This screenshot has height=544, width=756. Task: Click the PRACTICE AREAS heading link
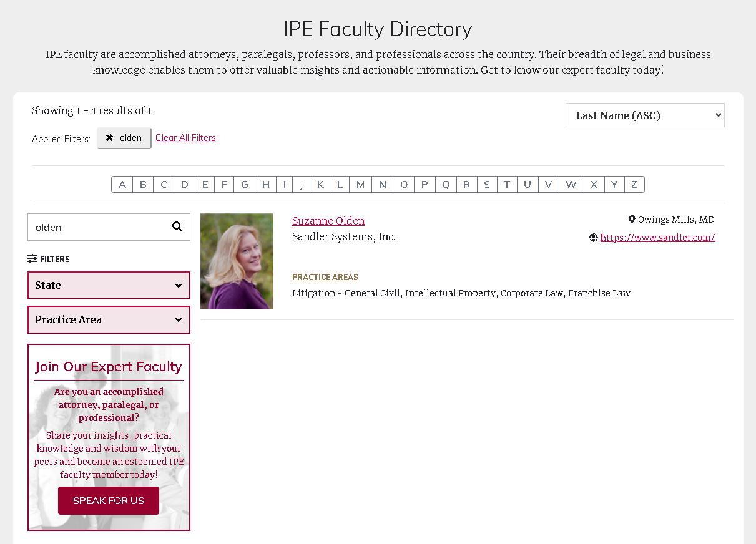click(325, 277)
